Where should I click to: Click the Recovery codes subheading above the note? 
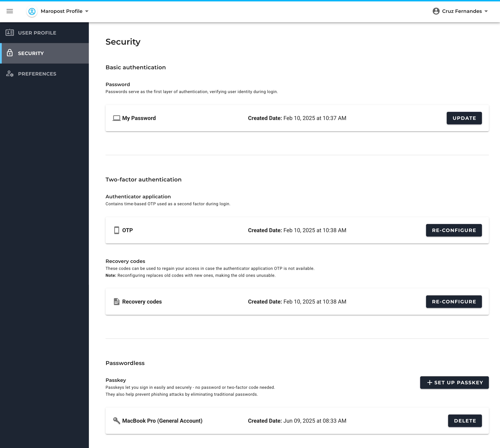point(125,261)
